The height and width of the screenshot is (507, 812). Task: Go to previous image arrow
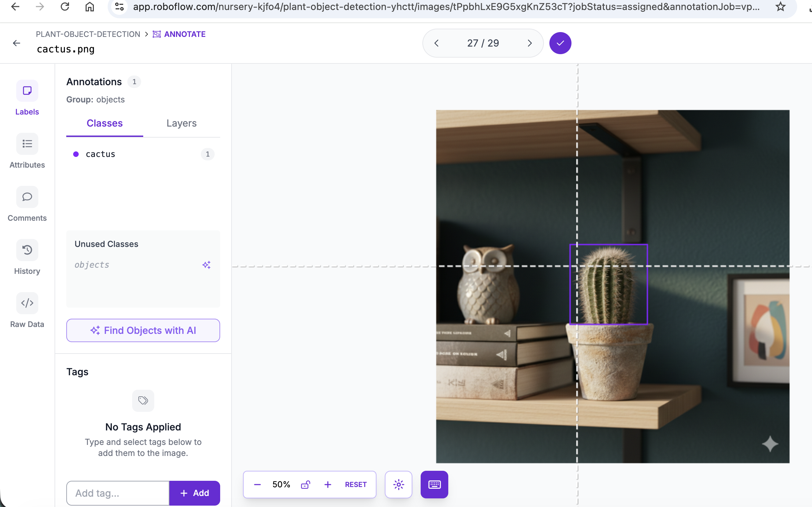pos(437,43)
